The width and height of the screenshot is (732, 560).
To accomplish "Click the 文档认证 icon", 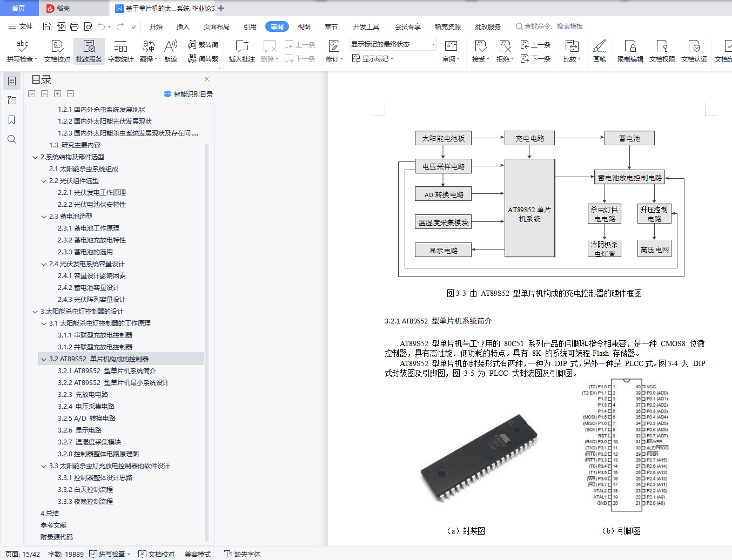I will [x=694, y=51].
